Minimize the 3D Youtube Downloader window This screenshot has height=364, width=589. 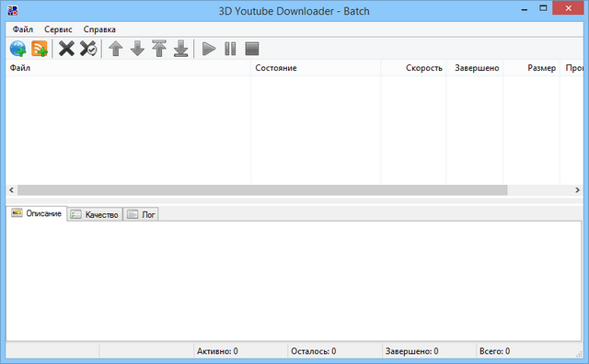click(525, 9)
